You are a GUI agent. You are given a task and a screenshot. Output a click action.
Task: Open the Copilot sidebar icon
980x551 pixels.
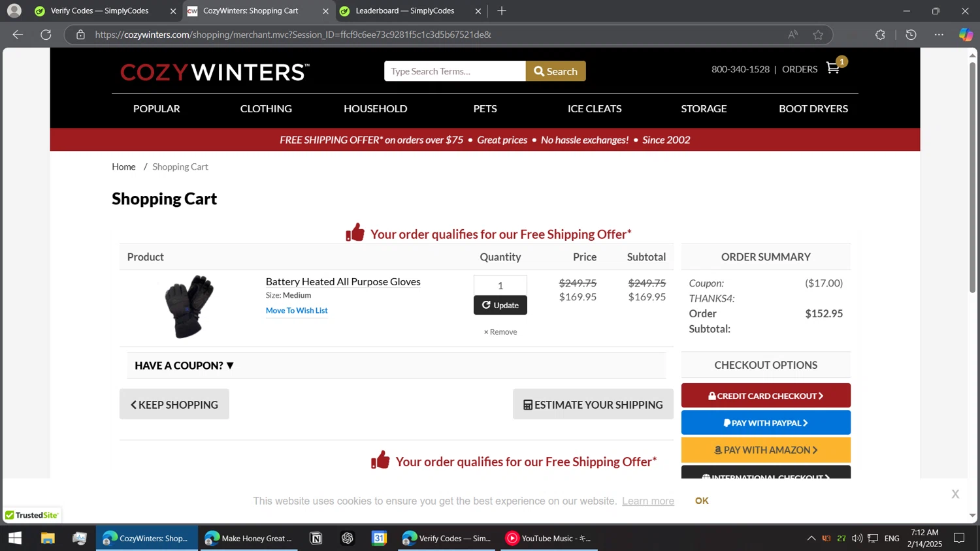(966, 35)
